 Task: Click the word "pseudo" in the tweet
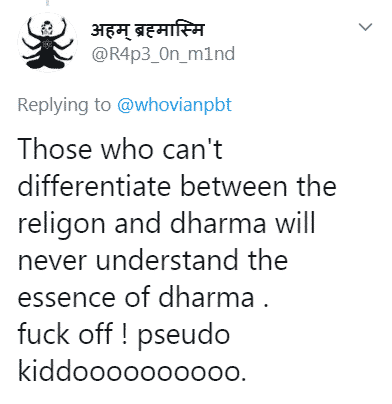[x=184, y=335]
